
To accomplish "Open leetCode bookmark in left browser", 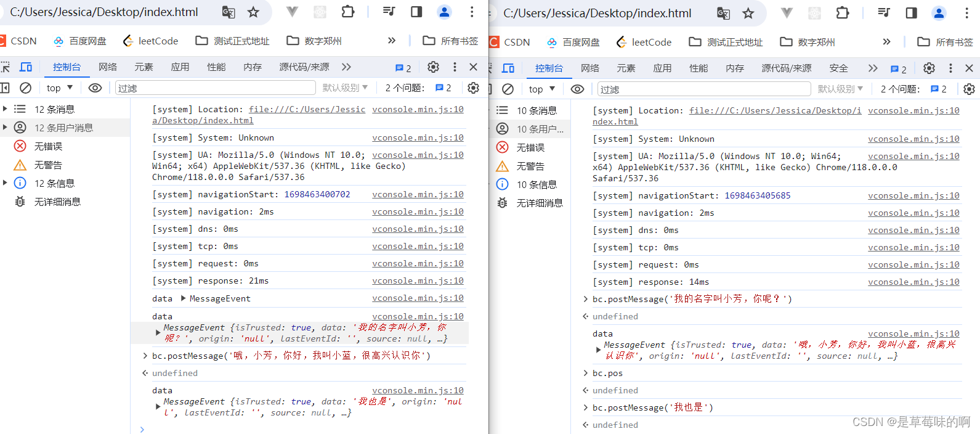I will [x=151, y=41].
